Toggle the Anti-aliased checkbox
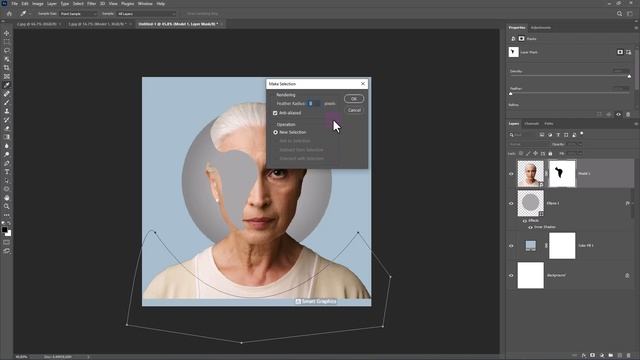The height and width of the screenshot is (360, 640). [275, 113]
